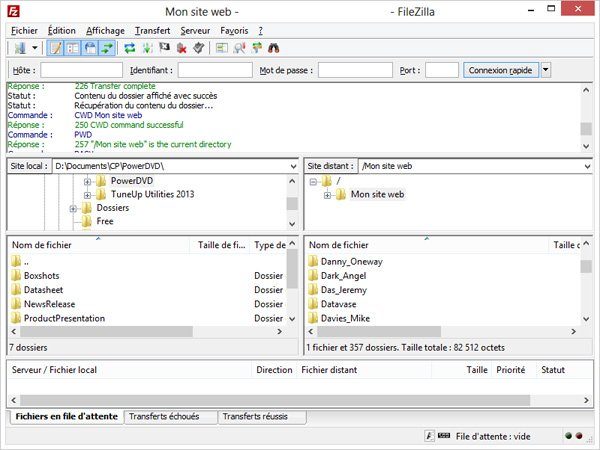Cancel the current operation

pos(165,47)
